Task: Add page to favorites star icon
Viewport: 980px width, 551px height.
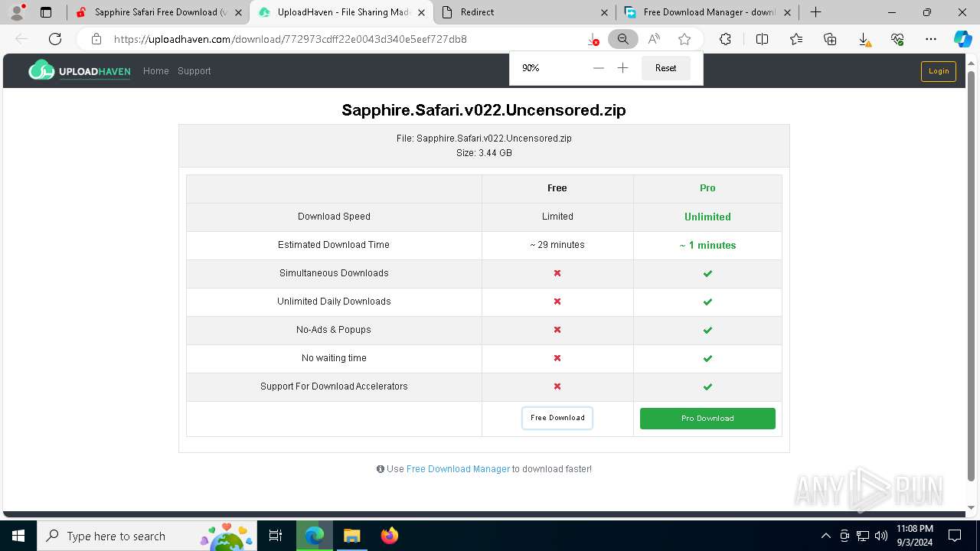Action: (684, 39)
